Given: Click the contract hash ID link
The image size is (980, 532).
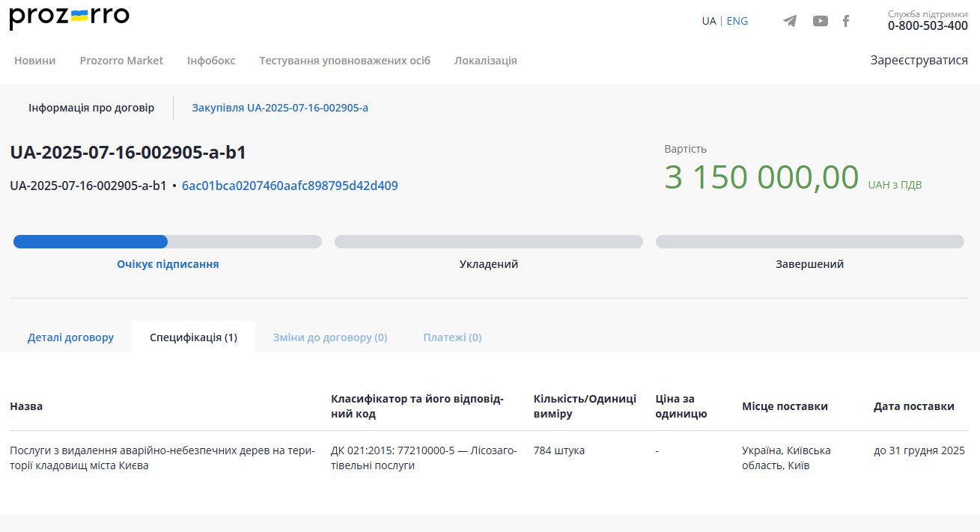Looking at the screenshot, I should tap(290, 186).
